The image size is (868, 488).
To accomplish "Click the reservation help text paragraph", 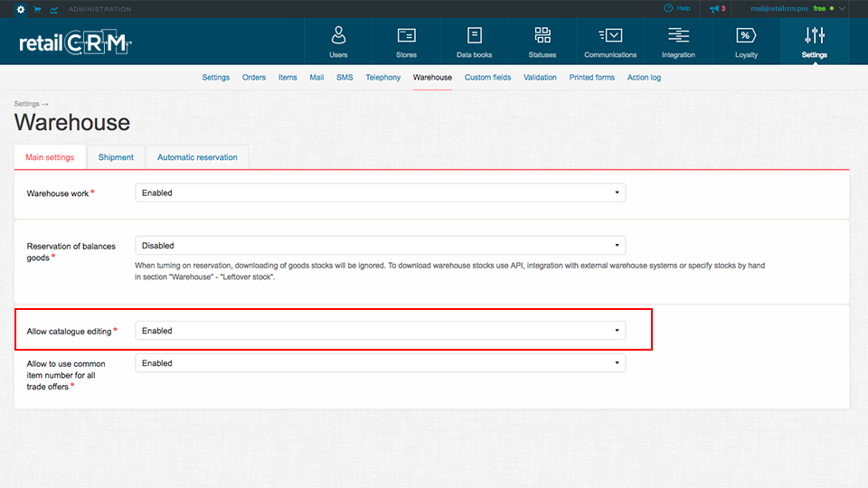I will coord(449,271).
